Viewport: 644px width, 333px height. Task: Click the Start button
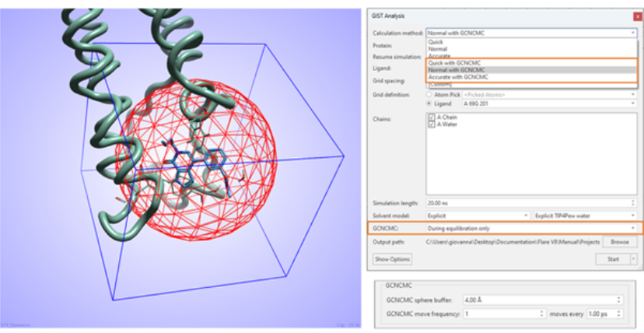coord(613,259)
